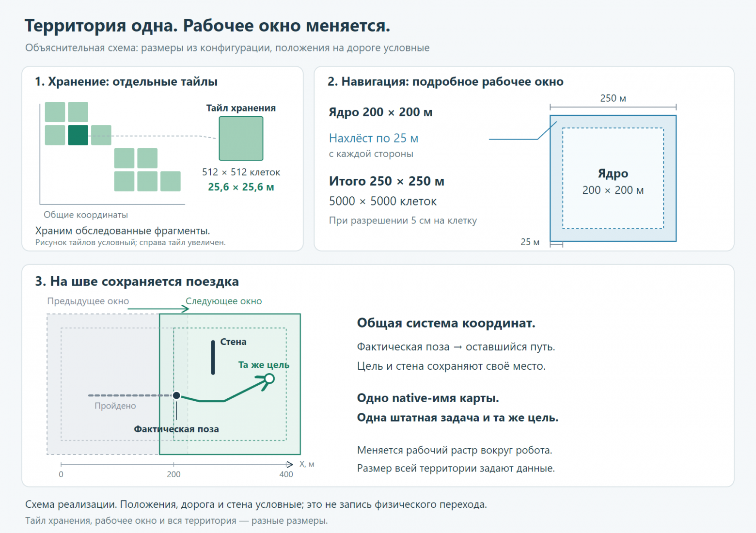Click the hollow green goal circle marker

point(269,378)
